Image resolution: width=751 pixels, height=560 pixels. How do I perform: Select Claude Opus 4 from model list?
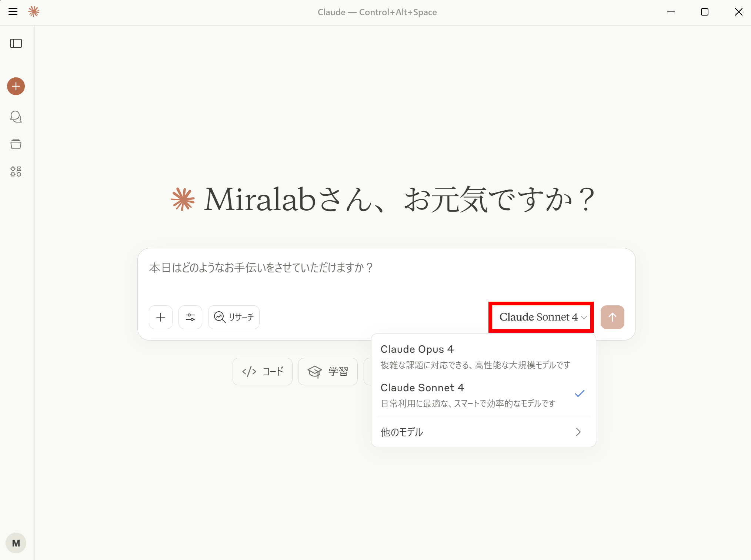[x=483, y=357]
